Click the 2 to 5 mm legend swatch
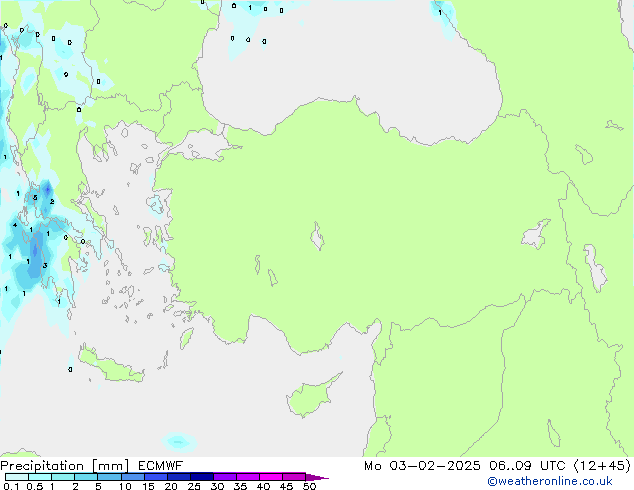This screenshot has height=490, width=634. tap(86, 477)
